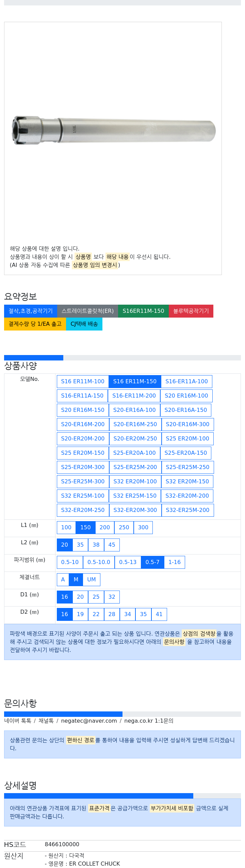
Task: Select model S20-ER16A-100
Action: pyautogui.click(x=134, y=410)
